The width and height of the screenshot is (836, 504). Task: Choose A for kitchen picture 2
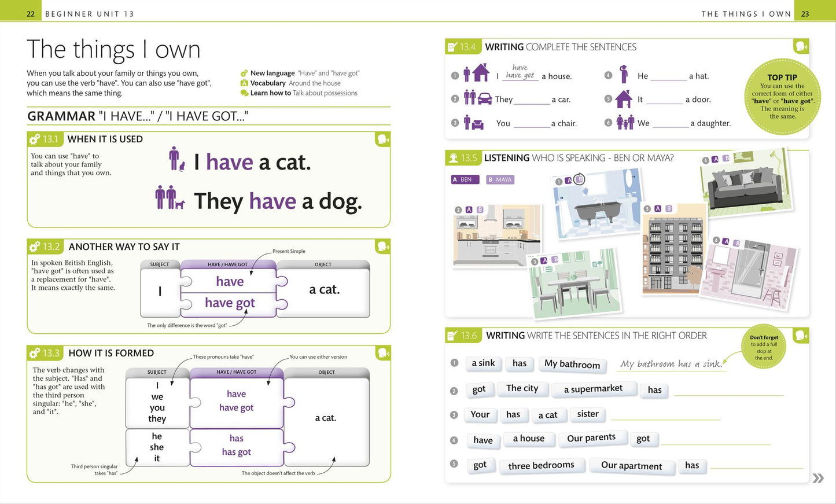(x=469, y=209)
